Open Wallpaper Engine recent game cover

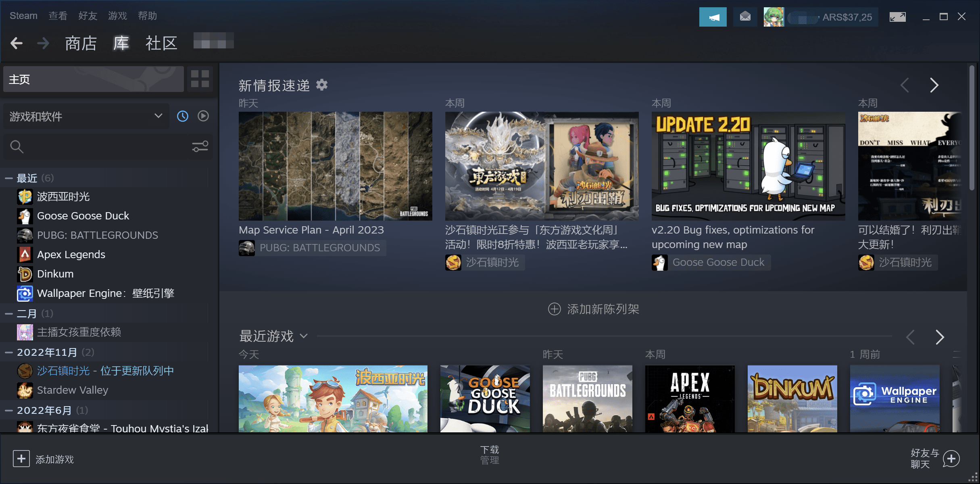tap(895, 399)
